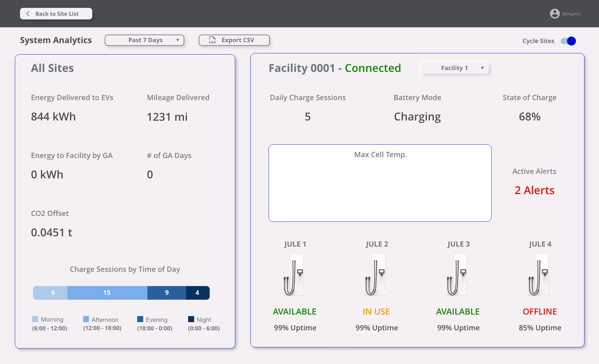Click the JULE 1 charger icon

click(294, 275)
